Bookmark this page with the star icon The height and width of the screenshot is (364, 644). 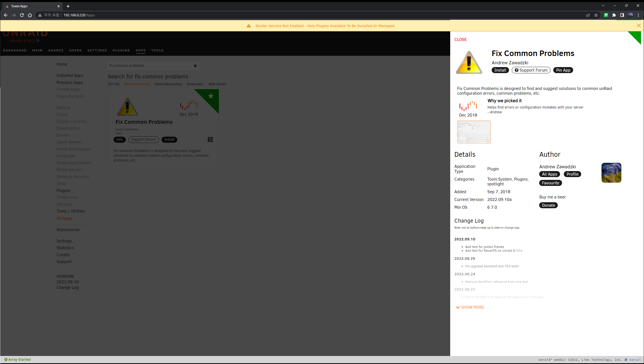[x=596, y=15]
